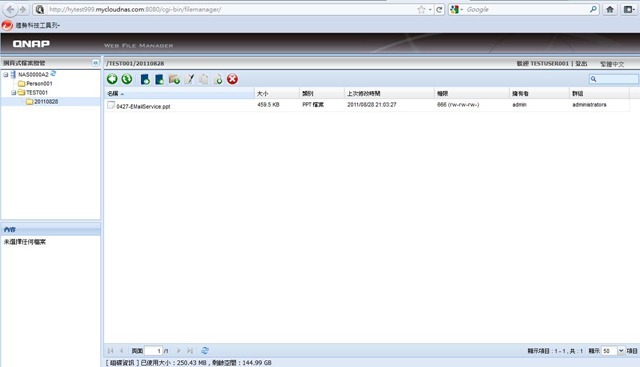The width and height of the screenshot is (640, 367).
Task: Click the browser address bar URL
Action: 135,9
